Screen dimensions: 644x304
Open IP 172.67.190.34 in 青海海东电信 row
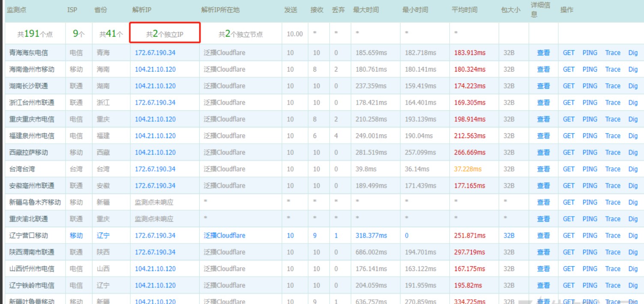point(155,53)
